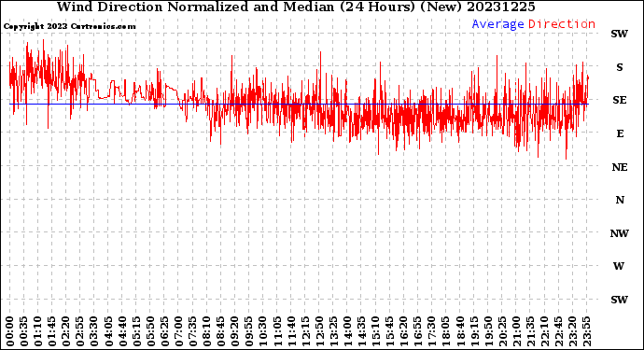
Task: Click the 19:50 time axis label
Action: click(488, 331)
